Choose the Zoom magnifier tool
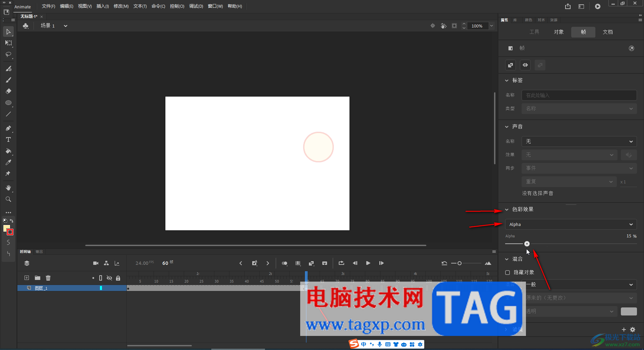Screen dimensions: 644x350 coord(8,199)
